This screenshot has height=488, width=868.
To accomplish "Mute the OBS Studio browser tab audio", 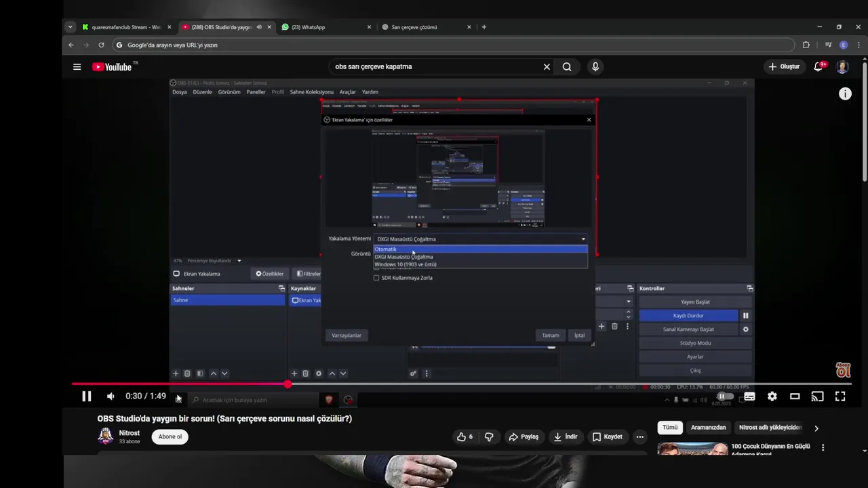I will [259, 27].
